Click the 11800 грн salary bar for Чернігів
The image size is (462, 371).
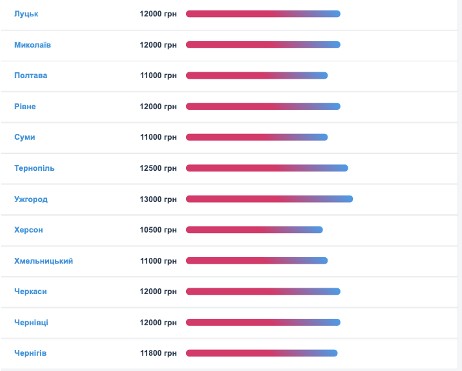262,353
